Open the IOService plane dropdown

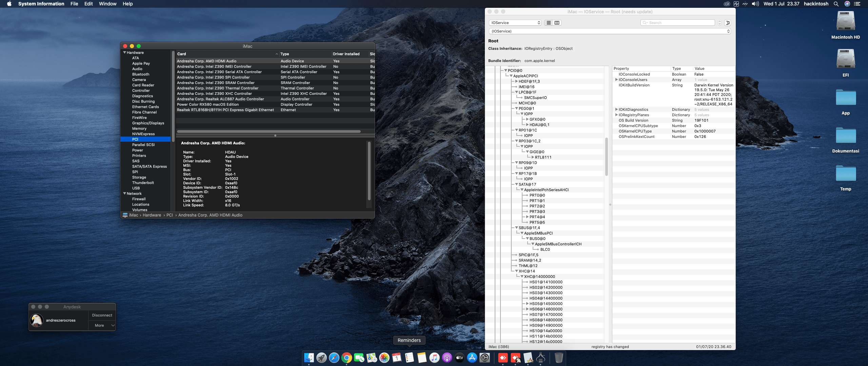tap(515, 23)
